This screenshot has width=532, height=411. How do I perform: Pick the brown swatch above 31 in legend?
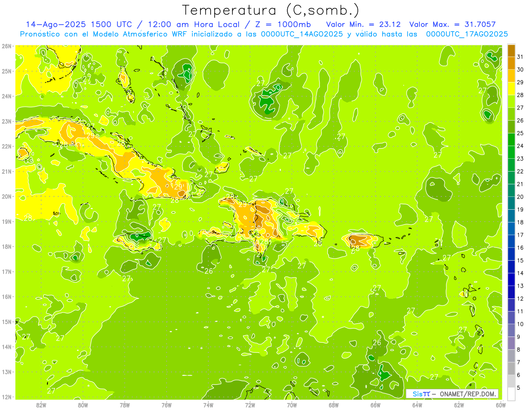pyautogui.click(x=511, y=51)
